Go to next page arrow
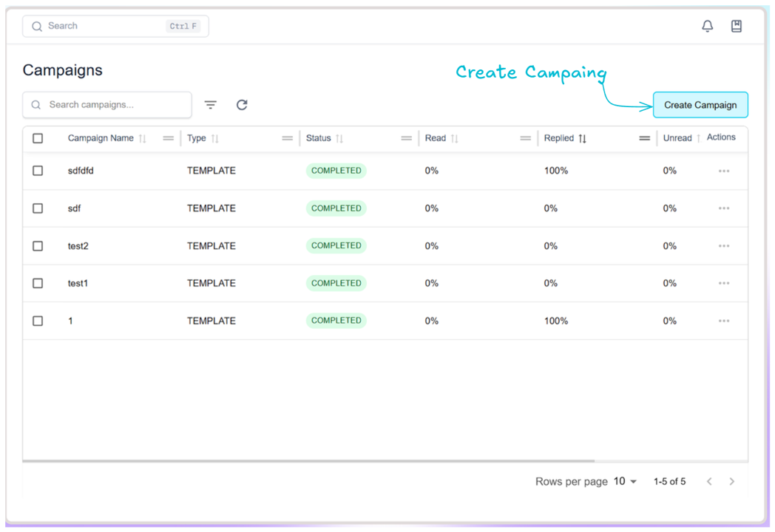 [x=731, y=482]
